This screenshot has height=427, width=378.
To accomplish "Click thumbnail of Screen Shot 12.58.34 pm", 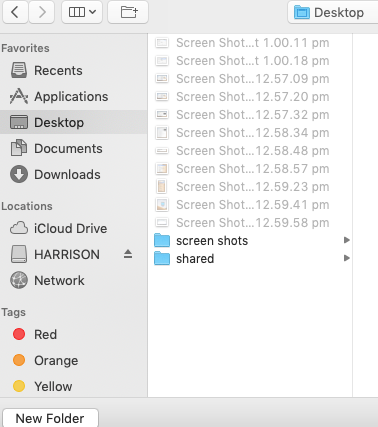I will (162, 132).
